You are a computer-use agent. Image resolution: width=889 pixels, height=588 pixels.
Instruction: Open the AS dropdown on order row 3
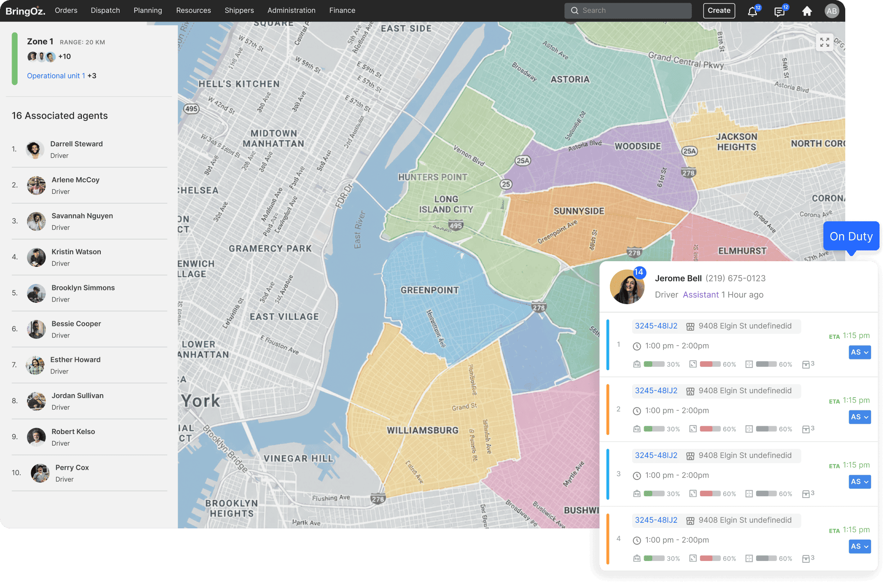point(860,482)
